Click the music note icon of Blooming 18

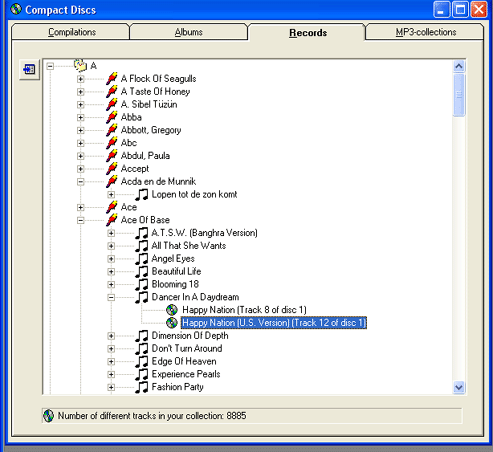(142, 284)
